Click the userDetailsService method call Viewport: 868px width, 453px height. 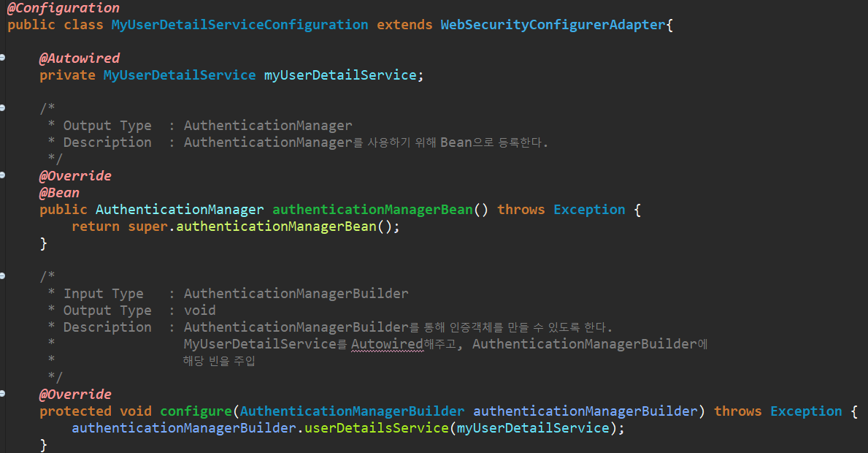click(377, 428)
